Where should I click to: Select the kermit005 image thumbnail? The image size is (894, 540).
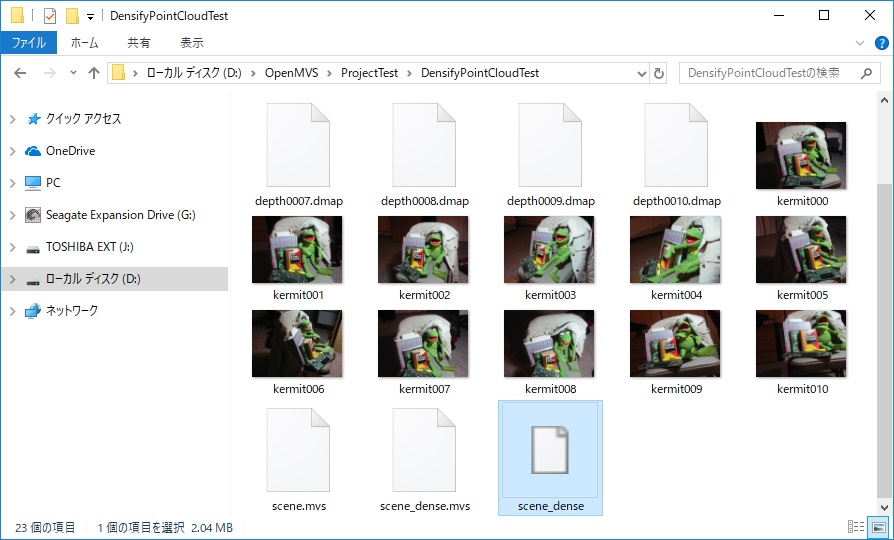click(801, 249)
